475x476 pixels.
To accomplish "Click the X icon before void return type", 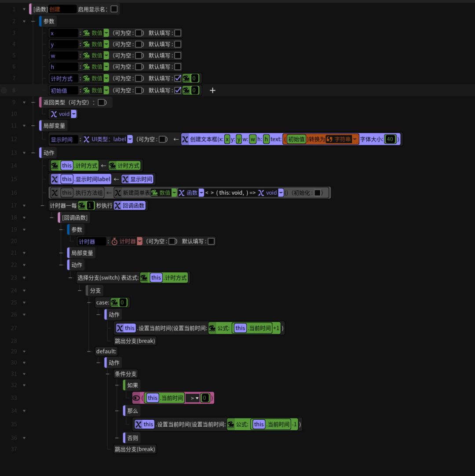I will pos(54,114).
